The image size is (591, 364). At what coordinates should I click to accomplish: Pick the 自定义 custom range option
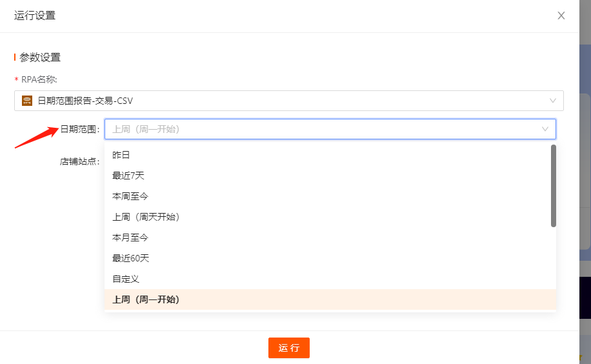point(330,279)
